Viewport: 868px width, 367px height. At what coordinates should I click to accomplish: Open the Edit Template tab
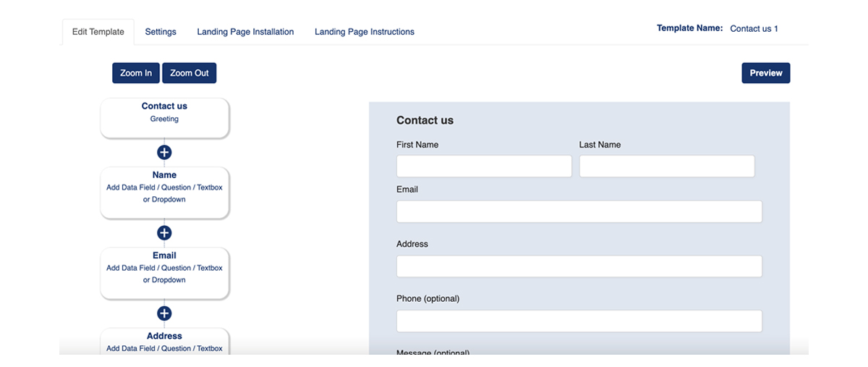[x=98, y=32]
